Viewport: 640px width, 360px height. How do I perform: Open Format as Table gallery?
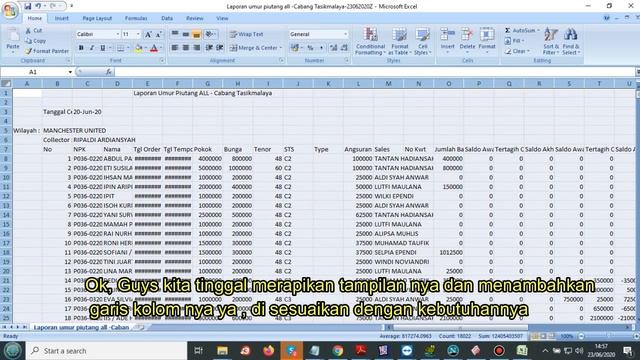pyautogui.click(x=400, y=41)
